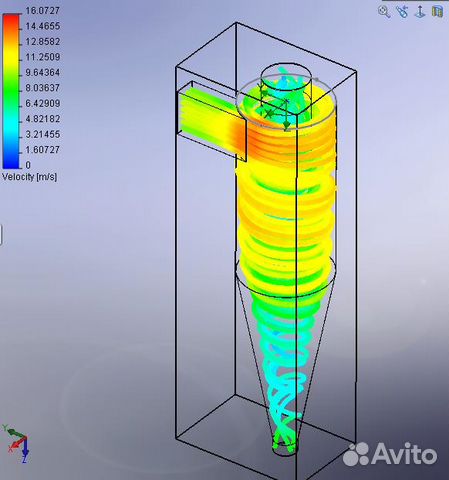Select the rectangular inlet duct flow trajectories
The image size is (449, 480).
(211, 122)
